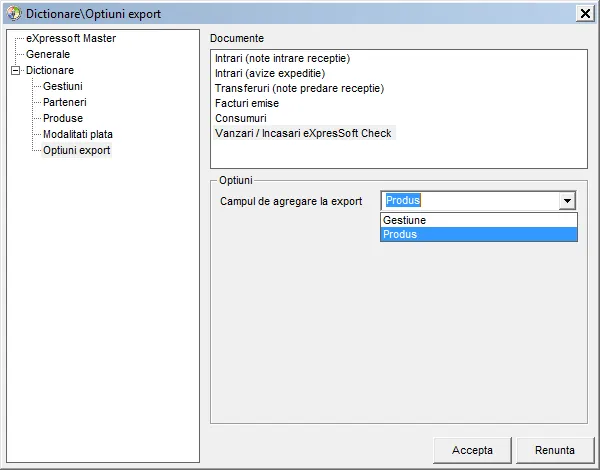Select eXpressoft Master tree node
The image size is (600, 470).
[71, 38]
